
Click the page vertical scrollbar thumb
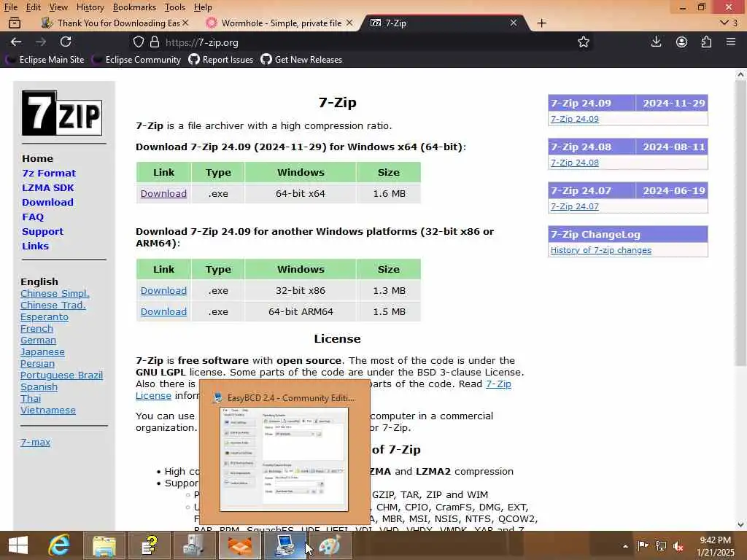click(x=740, y=224)
